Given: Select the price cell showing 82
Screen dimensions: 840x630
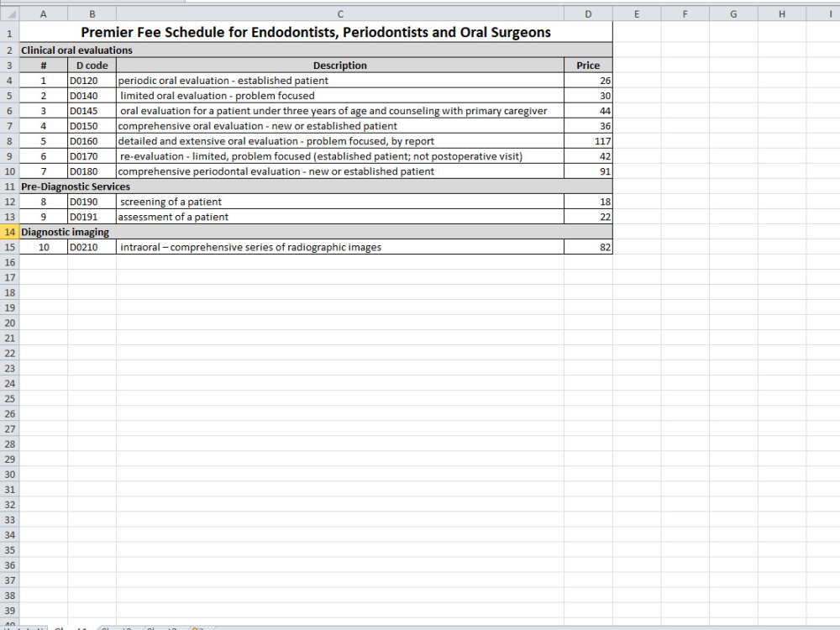Looking at the screenshot, I should [x=588, y=247].
